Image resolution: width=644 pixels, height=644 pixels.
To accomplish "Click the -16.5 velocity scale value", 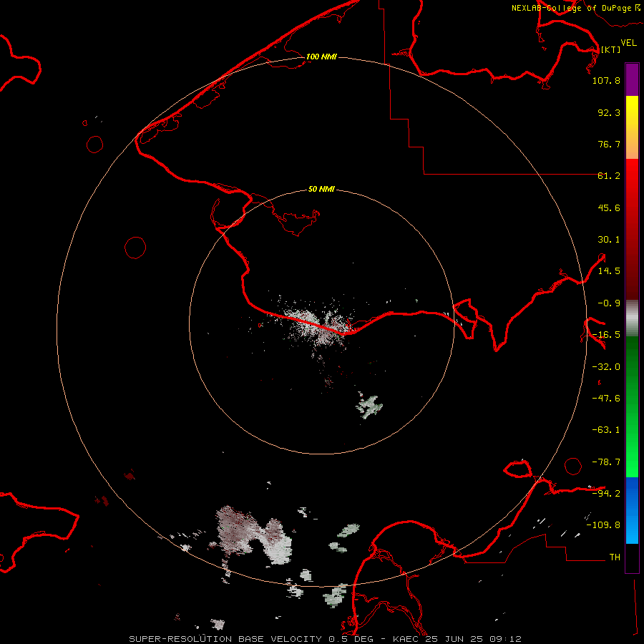I will coord(606,335).
